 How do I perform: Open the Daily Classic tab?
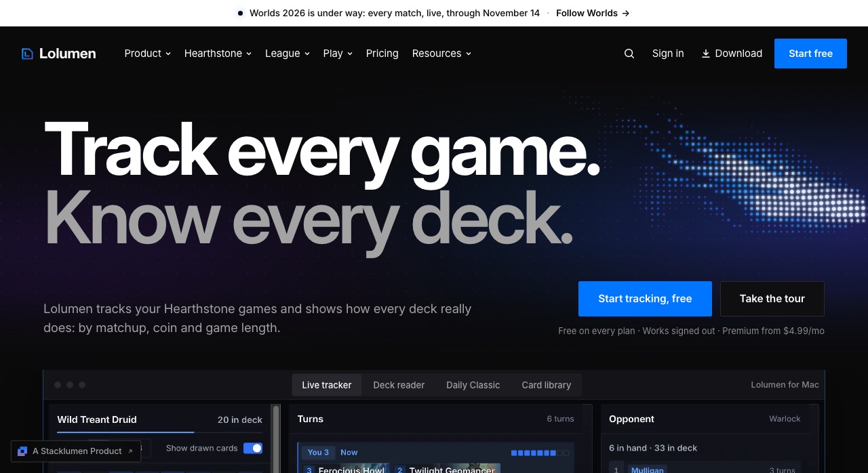click(473, 385)
